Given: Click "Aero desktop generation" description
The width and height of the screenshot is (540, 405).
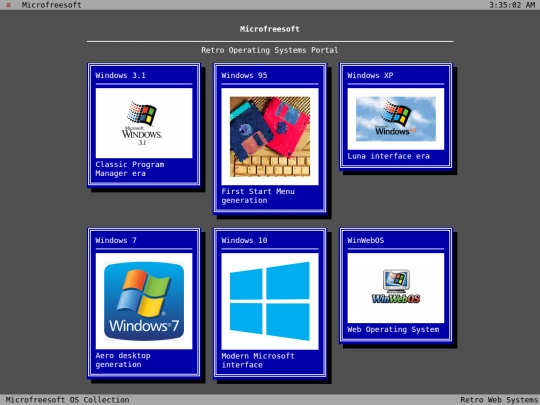Looking at the screenshot, I should (x=123, y=360).
